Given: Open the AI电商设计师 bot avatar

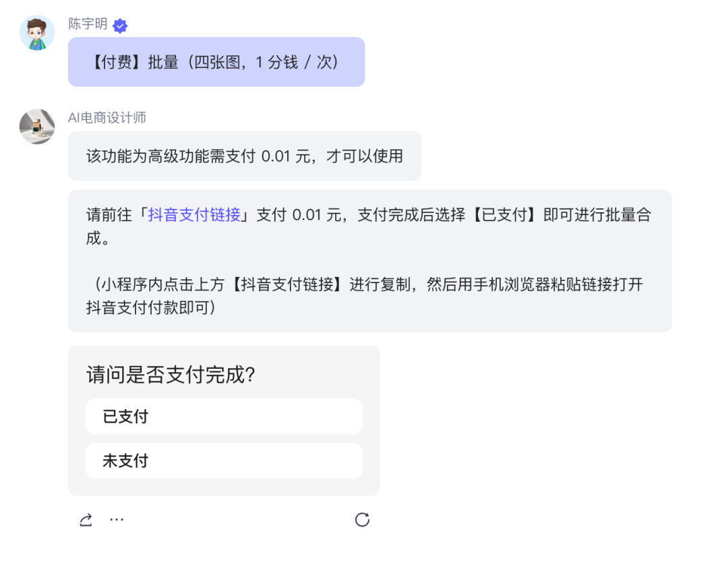Looking at the screenshot, I should [x=36, y=126].
